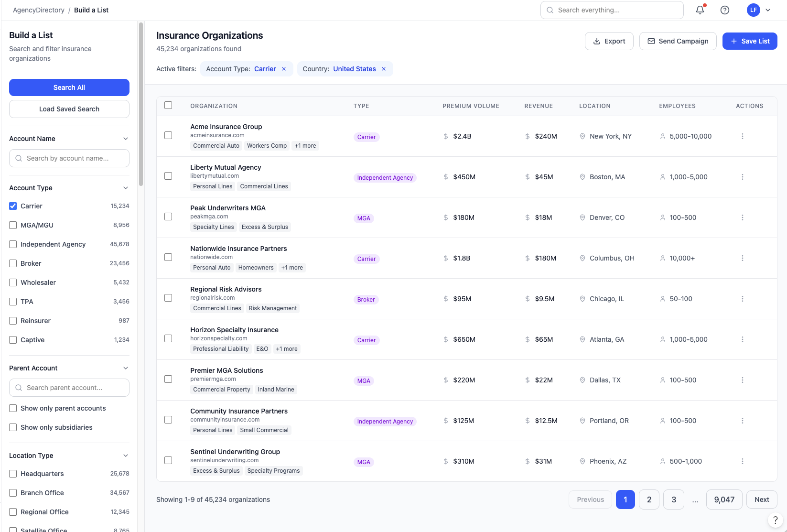Click the search icon in the global search box
Screen dimensions: 787x532
[550, 10]
